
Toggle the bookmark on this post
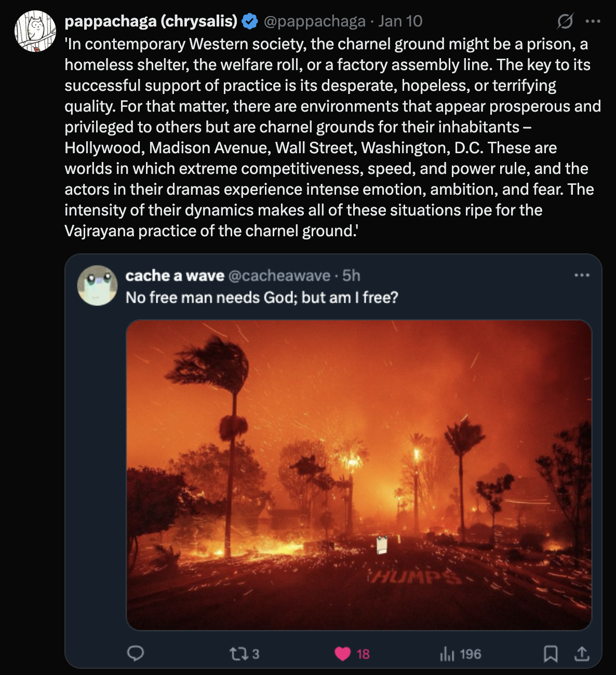[x=551, y=654]
